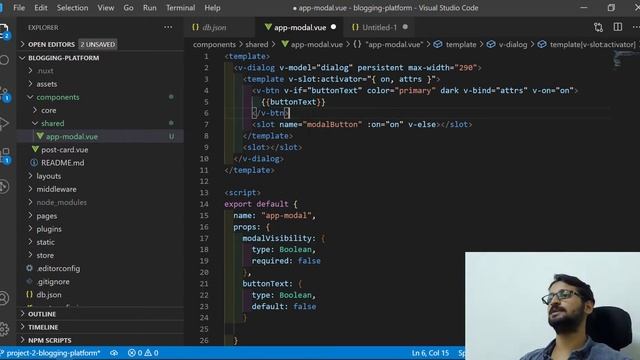The image size is (640, 360).
Task: Open the Selection menu
Action: (x=72, y=8)
